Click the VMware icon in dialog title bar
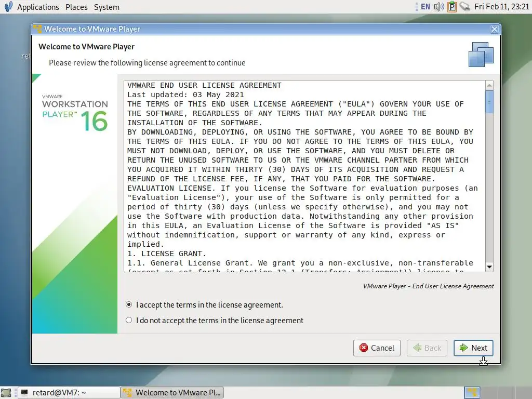The width and height of the screenshot is (532, 399). pyautogui.click(x=37, y=29)
